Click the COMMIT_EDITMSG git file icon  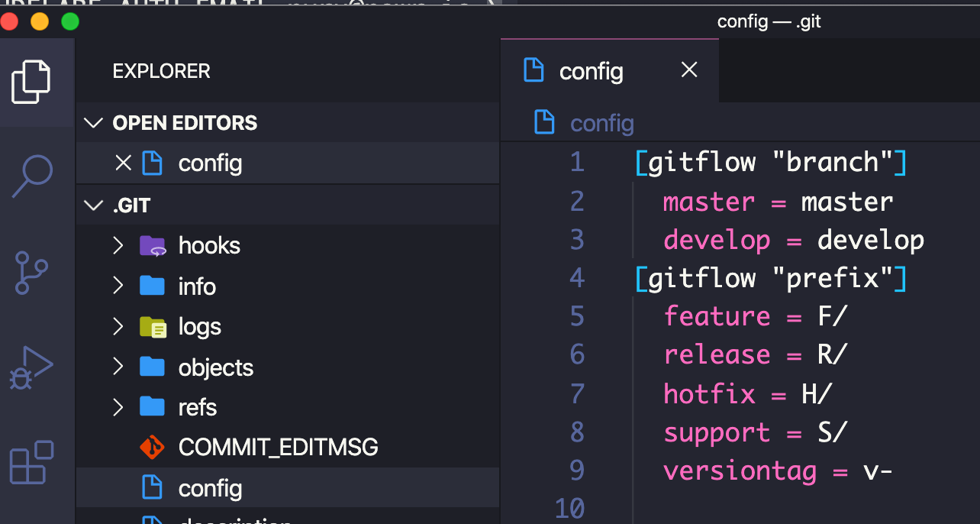point(153,447)
